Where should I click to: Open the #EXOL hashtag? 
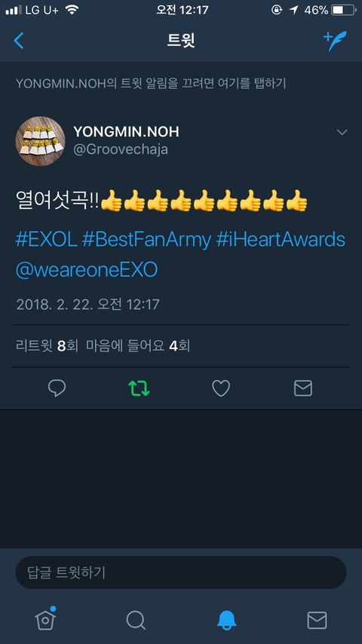47,240
